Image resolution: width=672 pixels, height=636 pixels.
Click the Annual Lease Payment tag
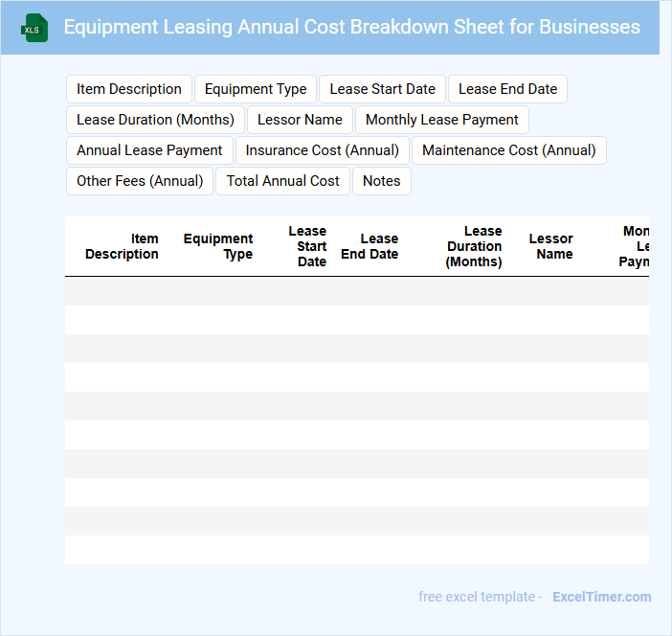coord(149,150)
